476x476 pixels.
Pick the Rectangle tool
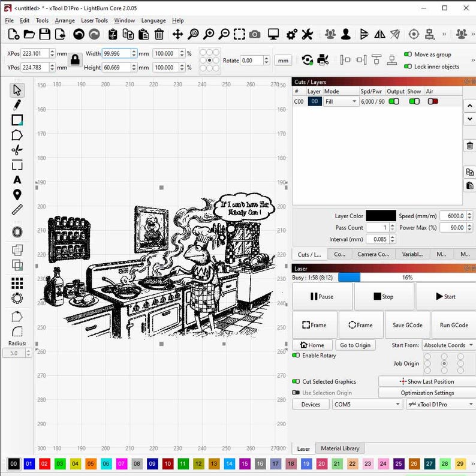coord(17,120)
